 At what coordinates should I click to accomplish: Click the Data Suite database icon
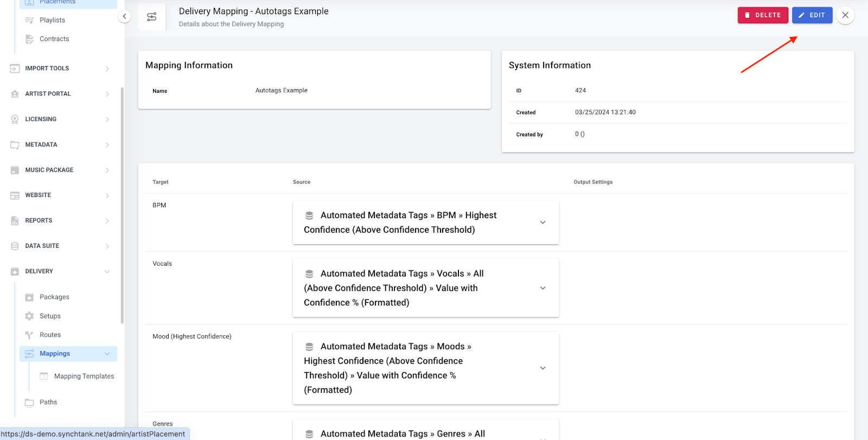[15, 246]
